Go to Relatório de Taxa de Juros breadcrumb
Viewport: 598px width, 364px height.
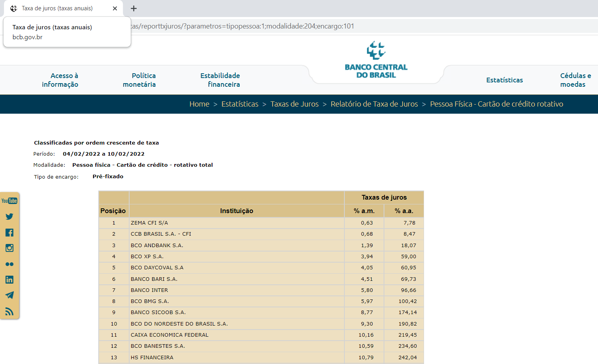(374, 104)
